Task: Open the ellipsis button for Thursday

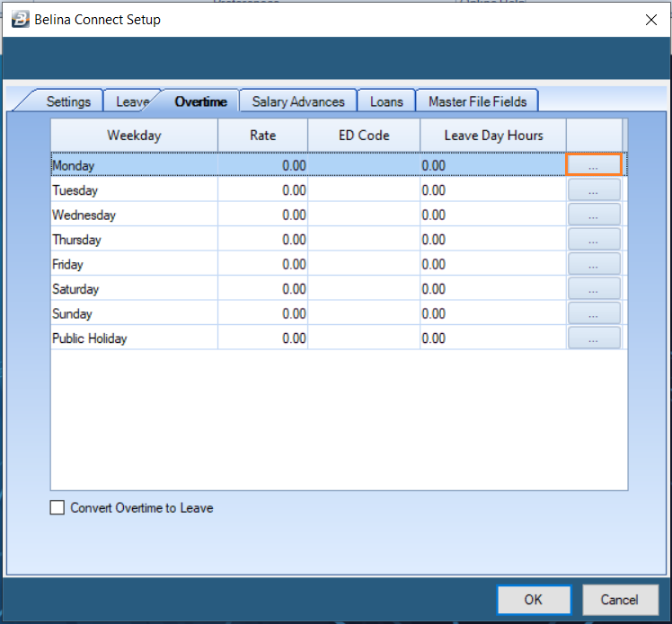Action: (594, 240)
